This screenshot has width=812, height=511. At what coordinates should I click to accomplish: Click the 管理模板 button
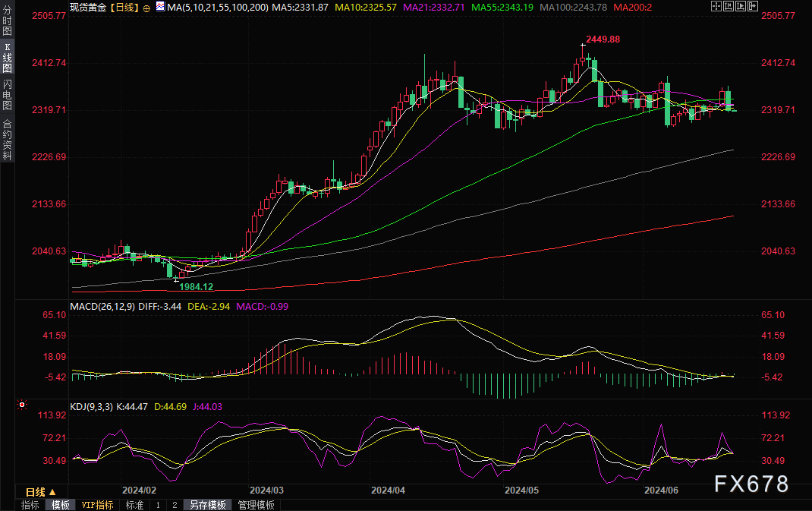click(256, 505)
